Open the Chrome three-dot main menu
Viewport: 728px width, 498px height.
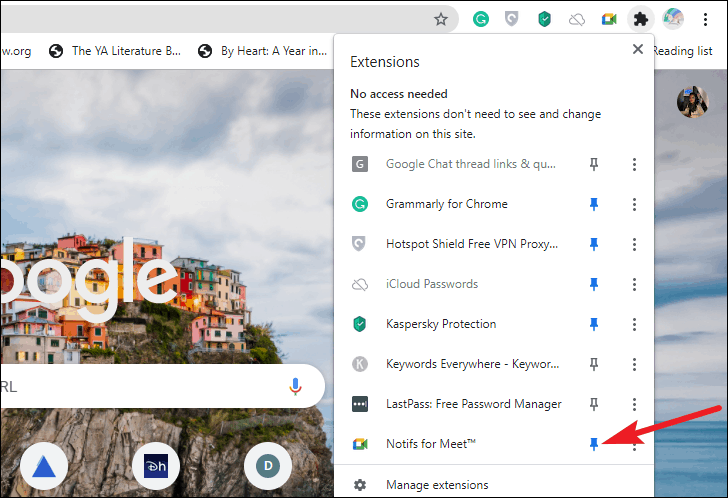tap(705, 19)
